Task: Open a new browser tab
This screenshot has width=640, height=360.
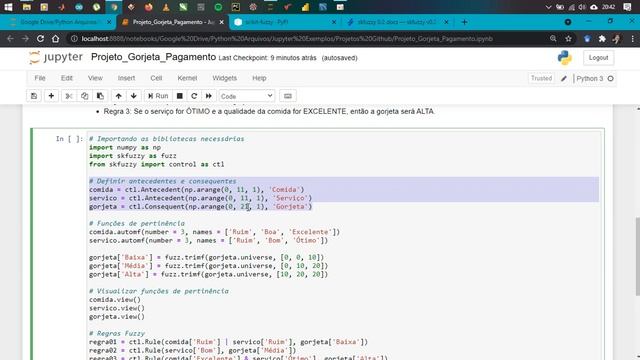Action: (464, 22)
